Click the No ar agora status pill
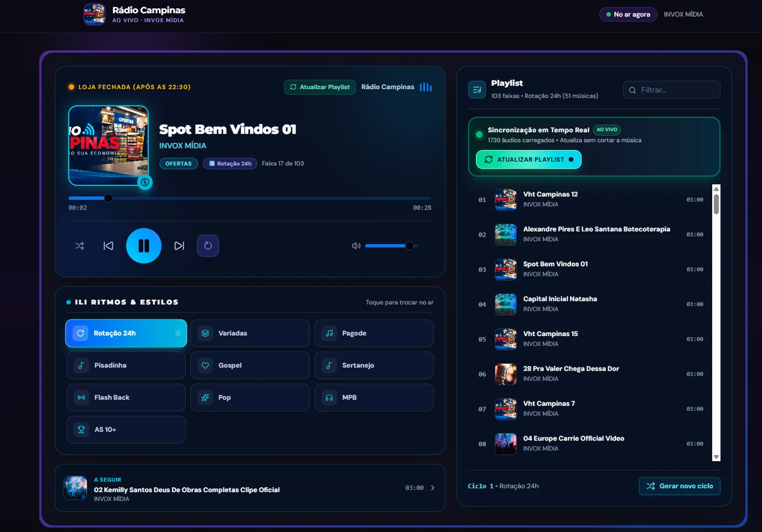 (628, 14)
